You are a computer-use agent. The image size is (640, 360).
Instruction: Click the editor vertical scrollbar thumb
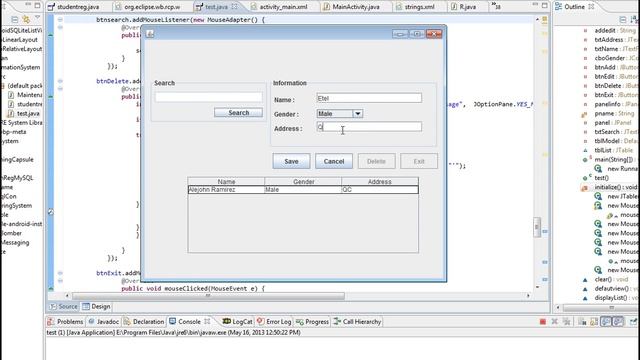coord(537,227)
